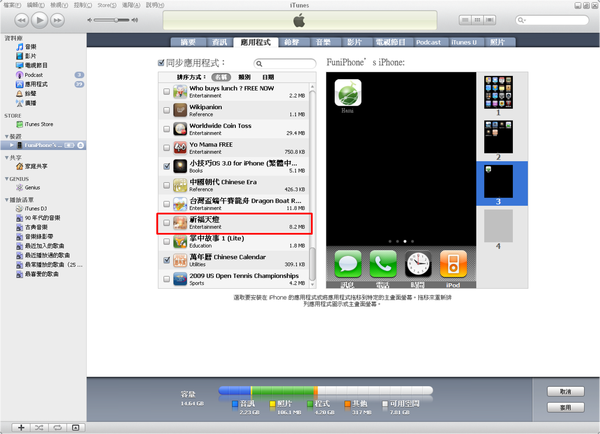Viewport: 600px width, 434px height.
Task: Open the 影片 movies library in the sidebar
Action: 26,56
